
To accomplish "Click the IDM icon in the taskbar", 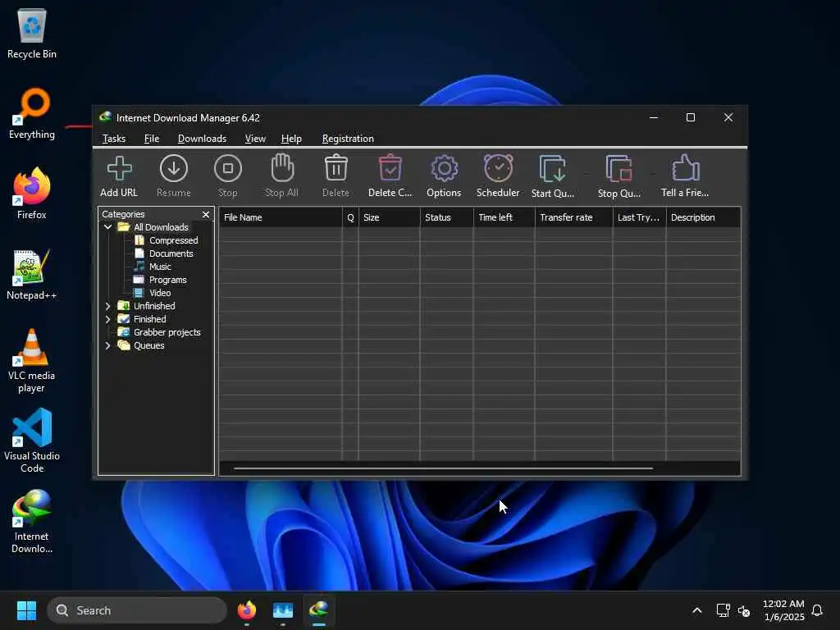I will 319,610.
